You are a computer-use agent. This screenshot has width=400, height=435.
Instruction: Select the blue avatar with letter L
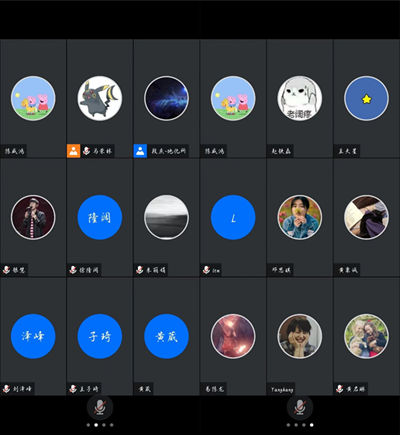click(233, 217)
